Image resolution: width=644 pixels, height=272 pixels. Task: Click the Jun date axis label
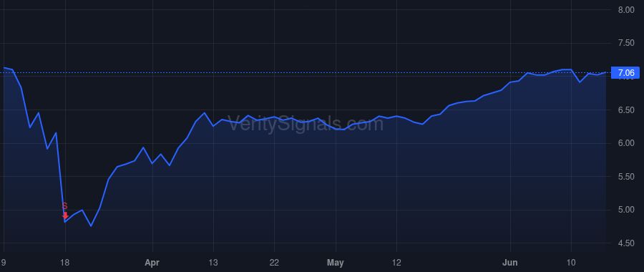510,263
